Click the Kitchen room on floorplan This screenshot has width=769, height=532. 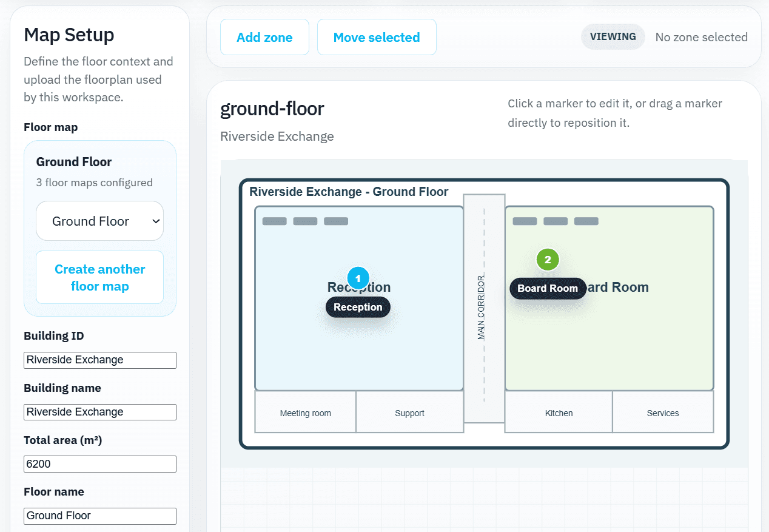[559, 412]
